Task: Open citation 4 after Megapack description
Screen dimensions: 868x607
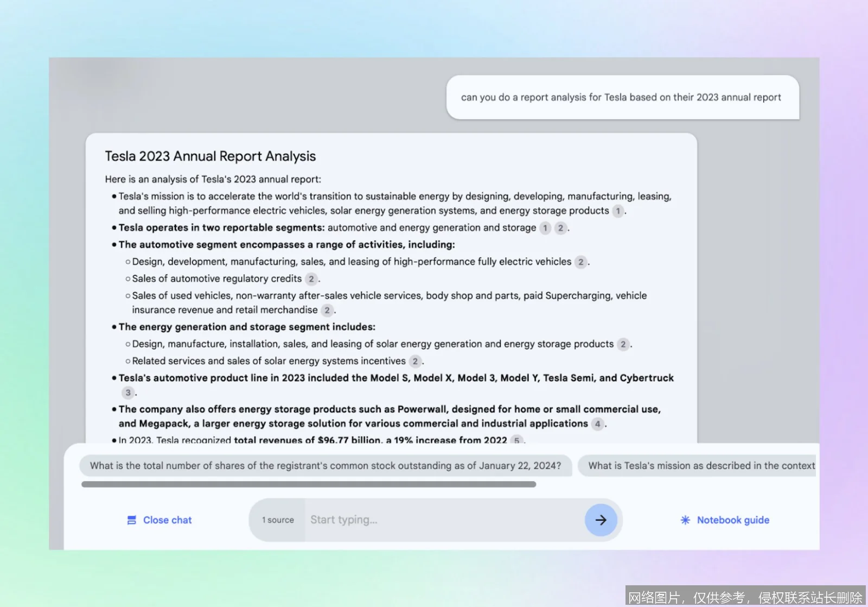Action: (x=597, y=424)
